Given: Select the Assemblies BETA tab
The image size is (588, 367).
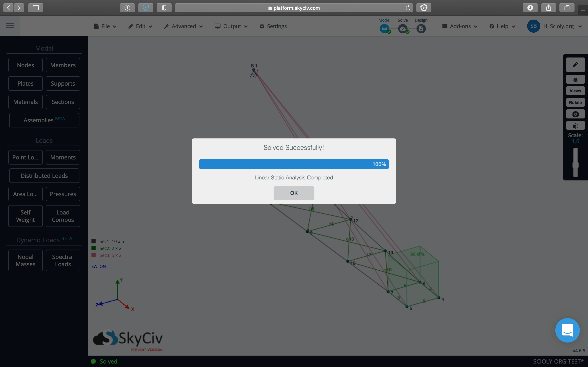Looking at the screenshot, I should (x=44, y=120).
